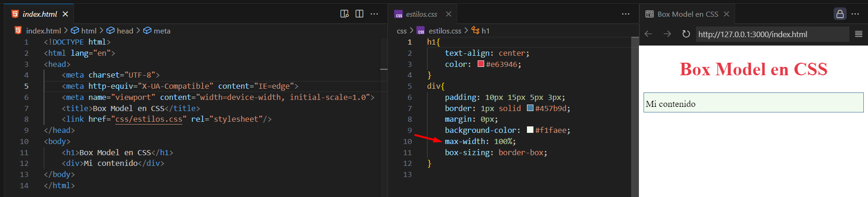This screenshot has width=868, height=197.
Task: Open color picker for #e63946 swatch
Action: click(481, 64)
